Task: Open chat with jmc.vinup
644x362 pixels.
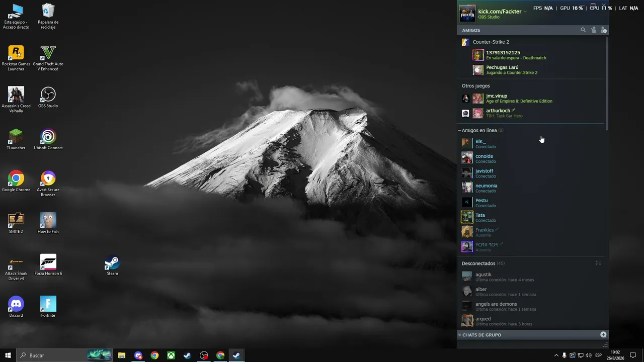Action: pos(533,98)
